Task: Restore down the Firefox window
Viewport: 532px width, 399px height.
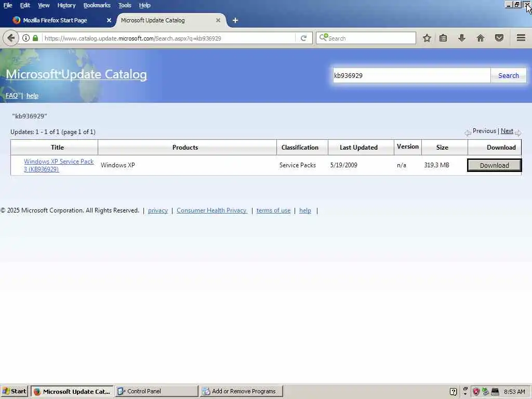Action: tap(517, 5)
